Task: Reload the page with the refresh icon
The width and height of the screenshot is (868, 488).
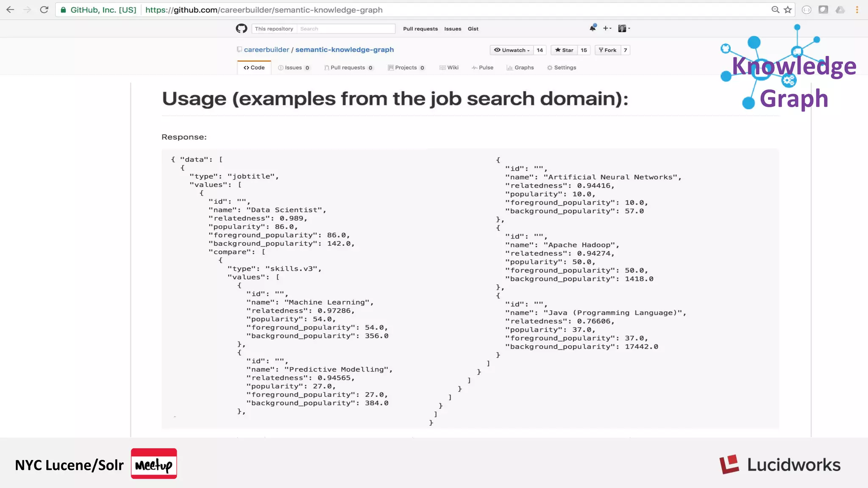Action: click(44, 10)
